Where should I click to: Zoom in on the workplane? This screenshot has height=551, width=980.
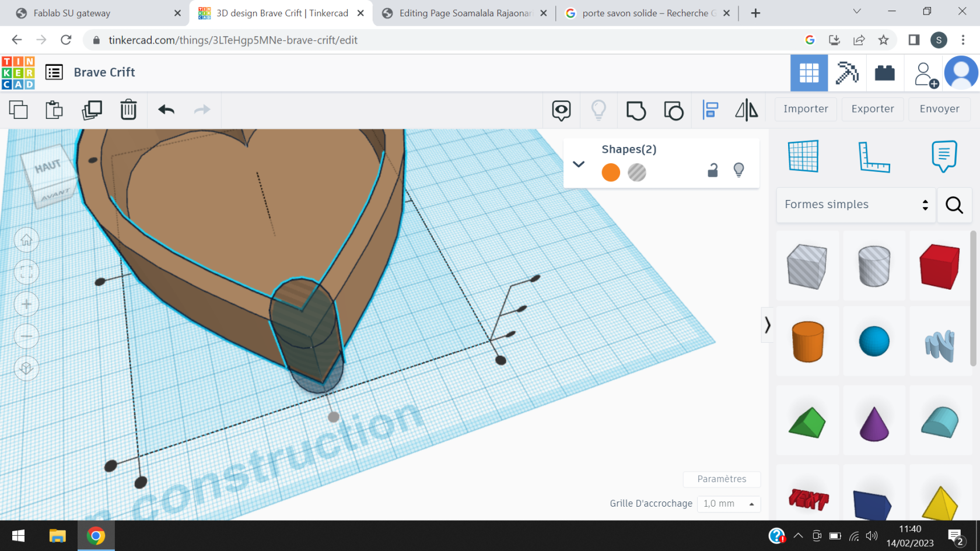[26, 304]
